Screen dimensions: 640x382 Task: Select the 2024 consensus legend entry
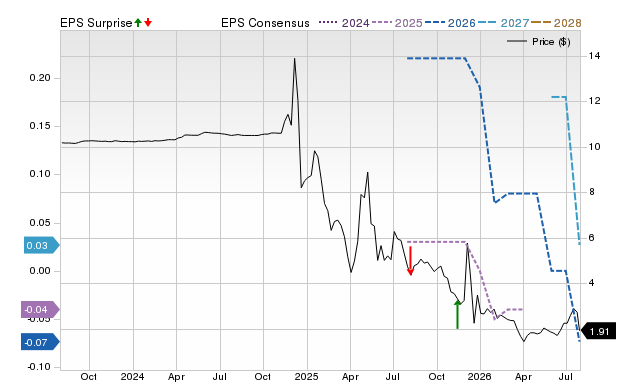344,23
